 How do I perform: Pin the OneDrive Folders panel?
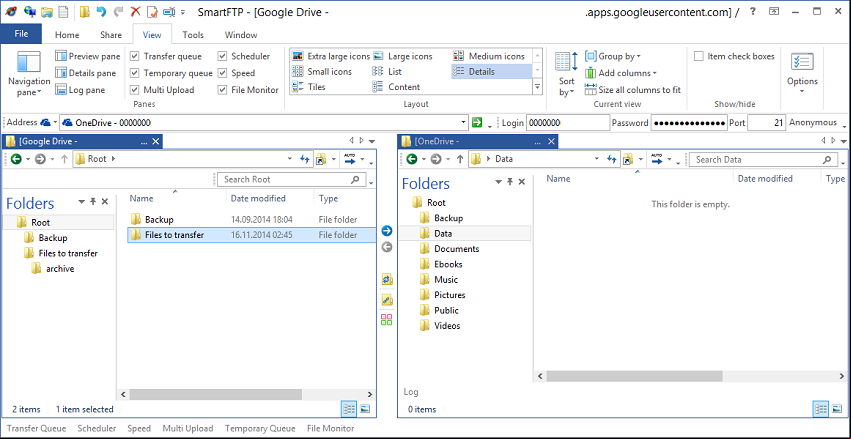click(x=510, y=182)
